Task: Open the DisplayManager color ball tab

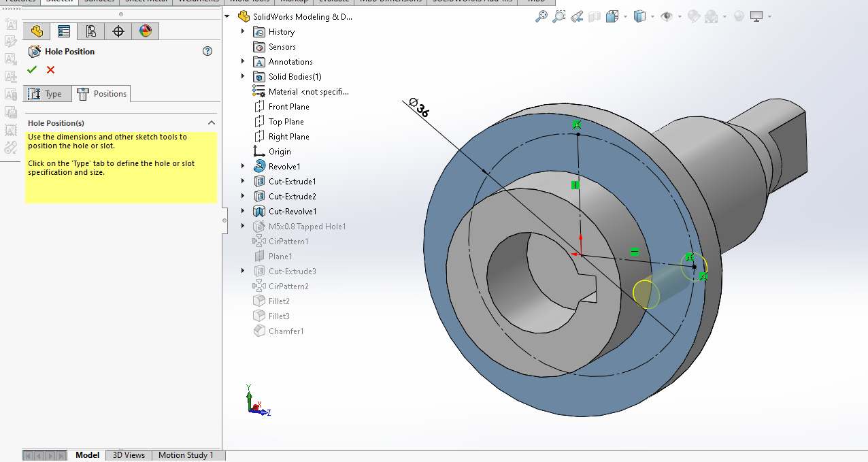Action: point(146,31)
